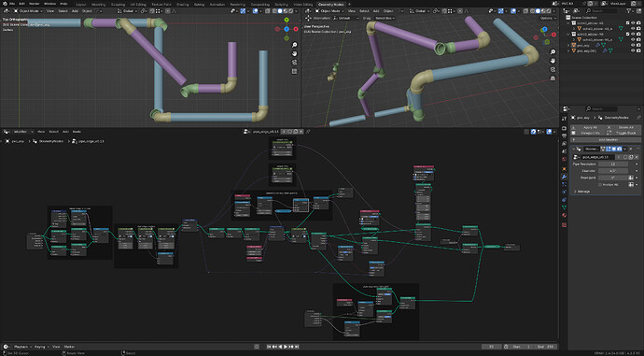
Task: Hide pvc_asy.001 object via eye icon
Action: [x=633, y=50]
